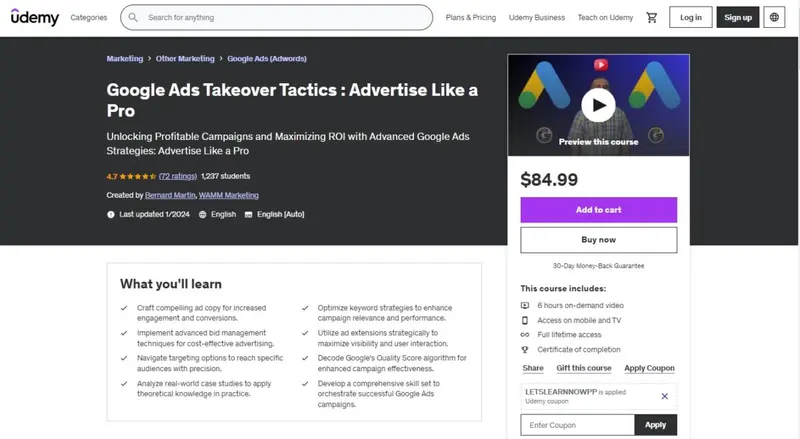Open the shopping cart icon
The width and height of the screenshot is (800, 439).
(652, 17)
